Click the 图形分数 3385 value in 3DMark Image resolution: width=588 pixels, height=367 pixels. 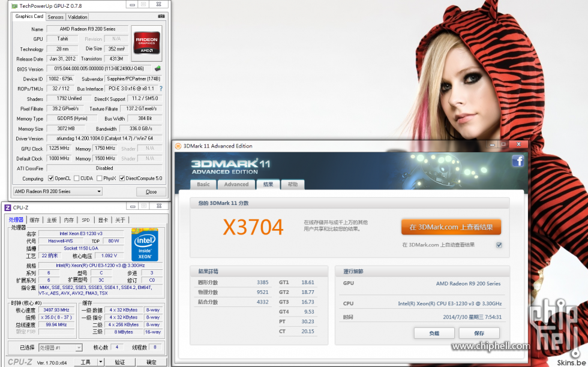pyautogui.click(x=263, y=282)
